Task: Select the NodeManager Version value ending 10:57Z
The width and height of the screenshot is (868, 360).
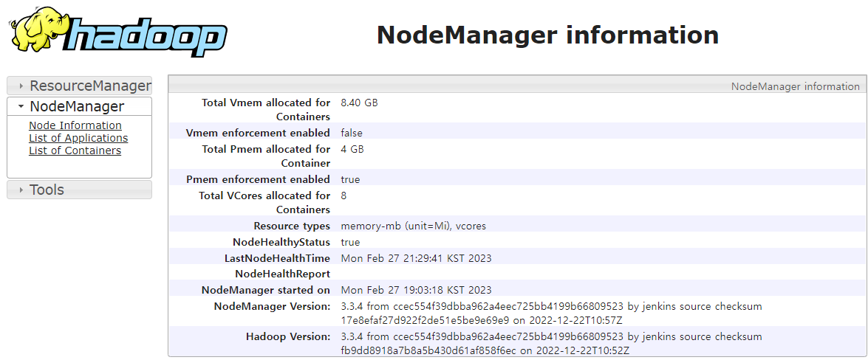Action: coord(551,313)
